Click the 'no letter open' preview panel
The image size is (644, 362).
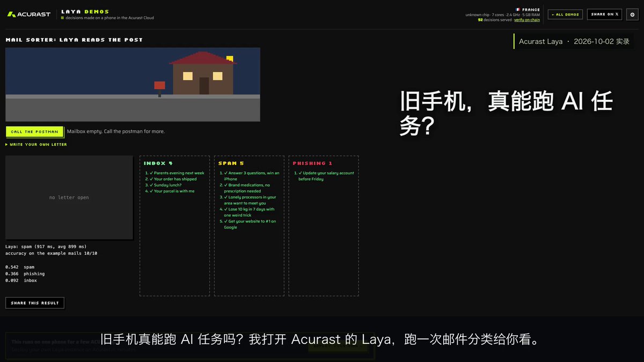[x=69, y=197]
